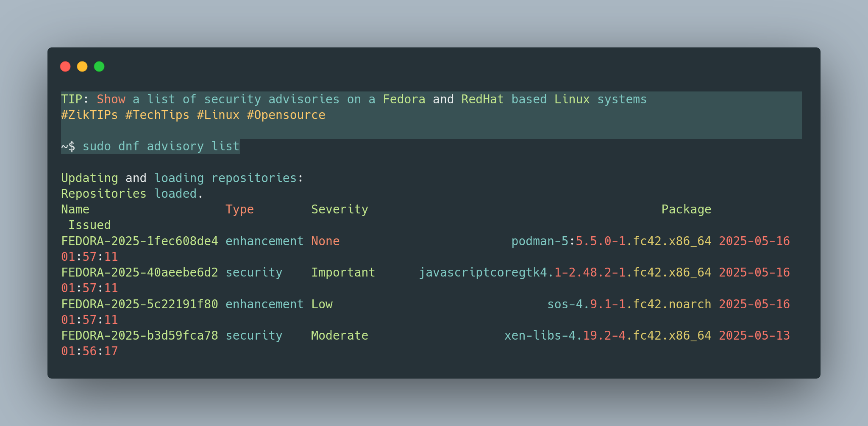Click the sudo dnf advisory list command
Image resolution: width=868 pixels, height=426 pixels.
tap(161, 147)
